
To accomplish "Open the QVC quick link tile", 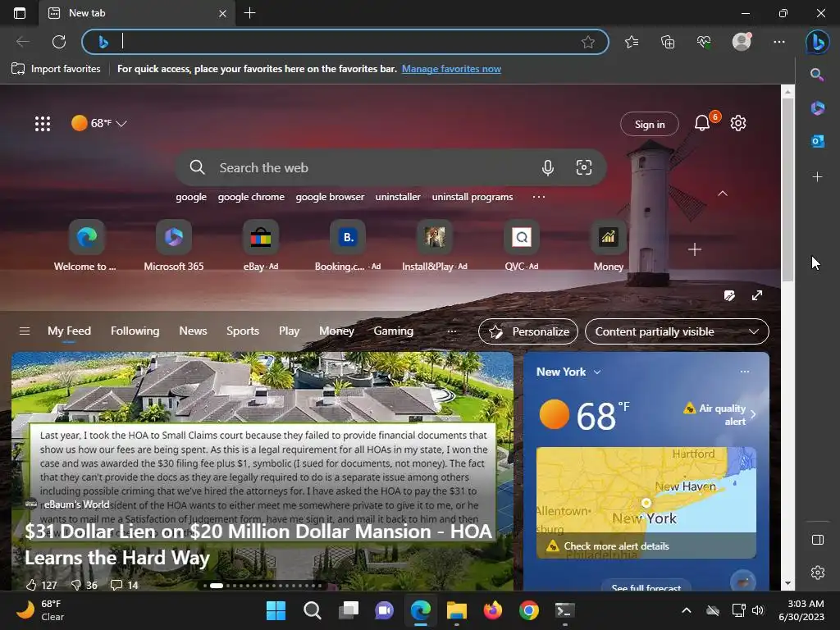I will [x=521, y=245].
